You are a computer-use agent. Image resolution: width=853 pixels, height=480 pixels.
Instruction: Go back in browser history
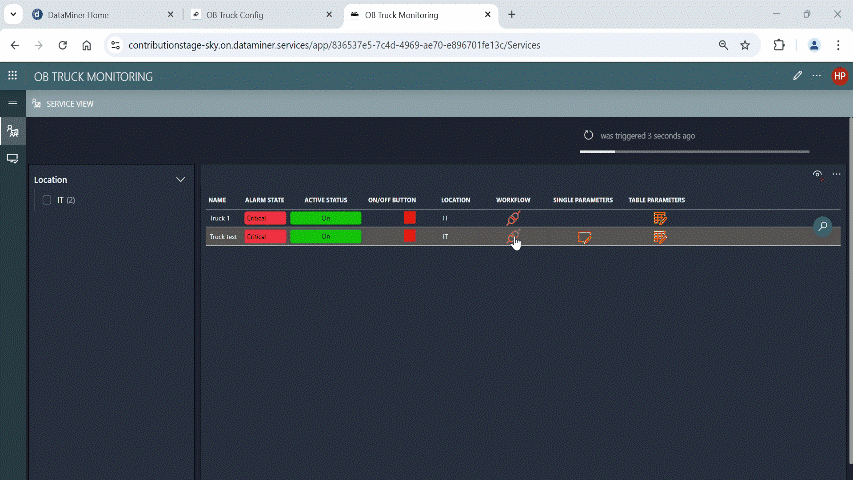pyautogui.click(x=15, y=45)
